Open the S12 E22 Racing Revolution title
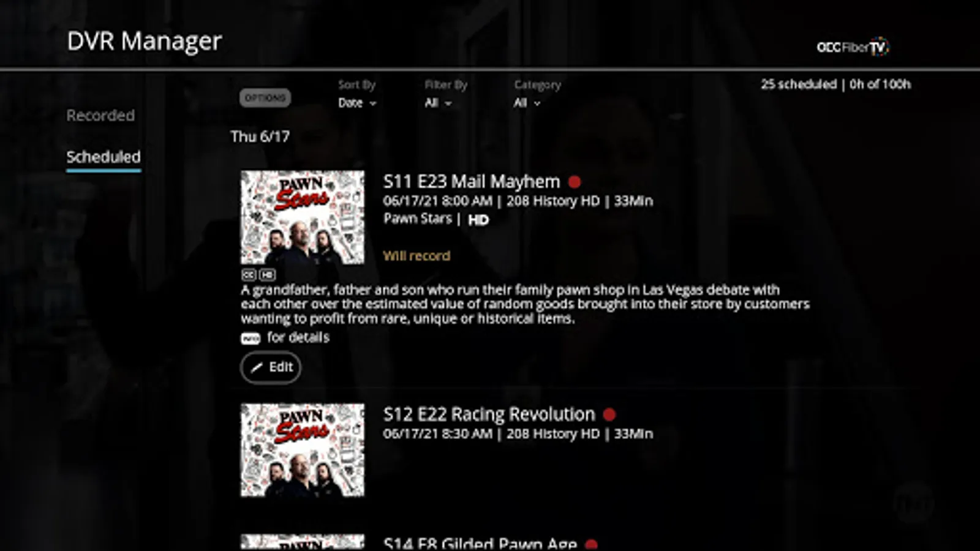The image size is (980, 551). tap(489, 414)
